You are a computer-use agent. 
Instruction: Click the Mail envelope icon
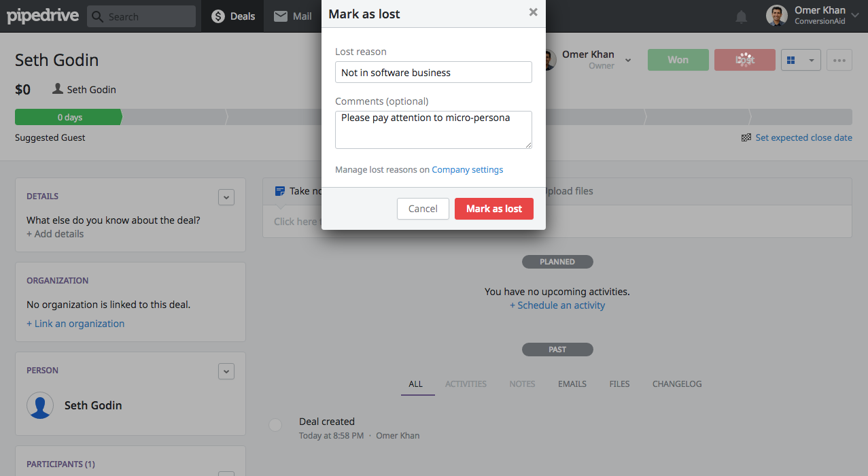point(281,16)
